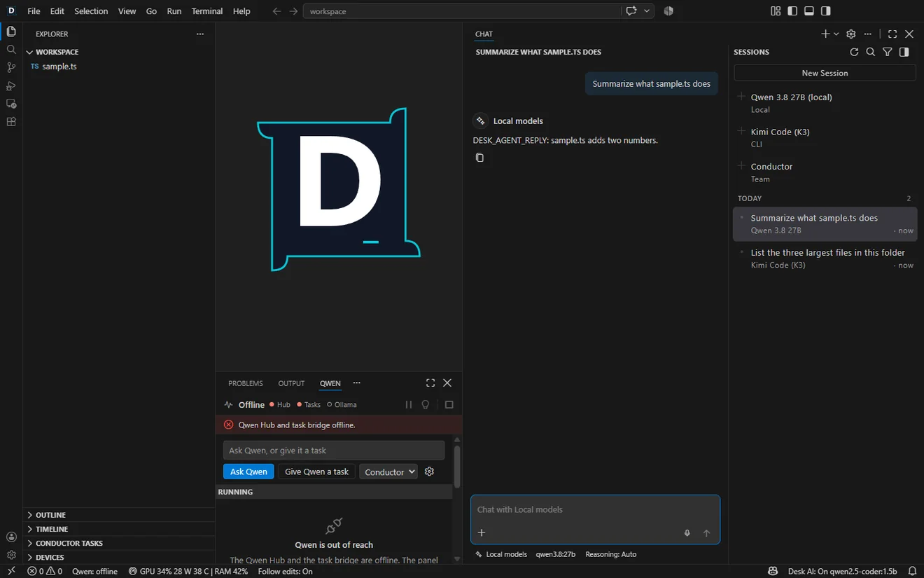Toggle the Sessions sidebar visibility
Image resolution: width=924 pixels, height=578 pixels.
(x=904, y=52)
